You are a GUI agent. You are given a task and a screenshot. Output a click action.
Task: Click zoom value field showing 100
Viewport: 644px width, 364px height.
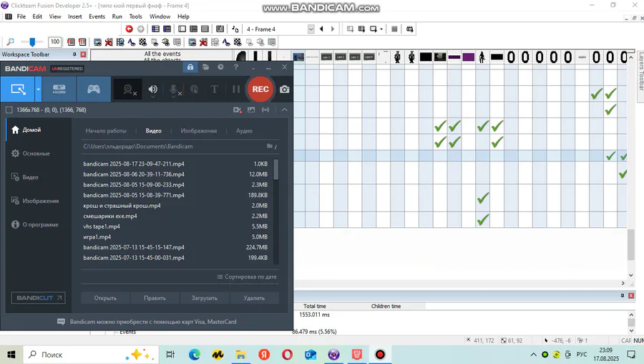click(55, 42)
